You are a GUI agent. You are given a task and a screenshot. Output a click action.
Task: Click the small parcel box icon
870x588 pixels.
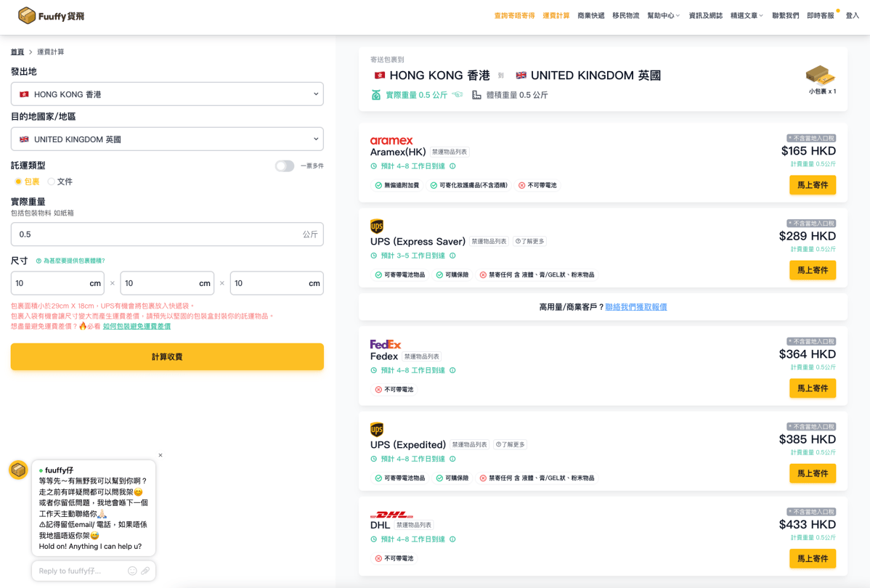tap(820, 75)
